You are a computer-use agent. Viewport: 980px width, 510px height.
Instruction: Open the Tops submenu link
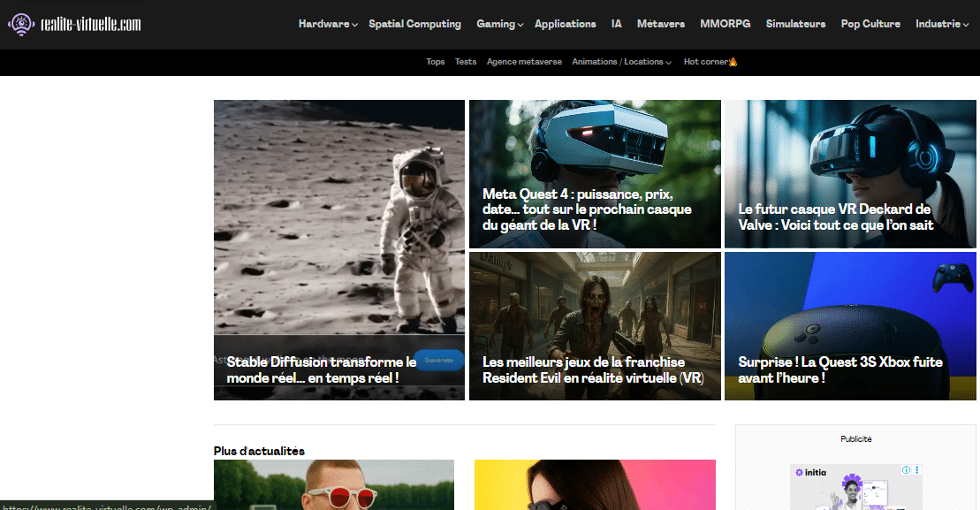[x=436, y=61]
